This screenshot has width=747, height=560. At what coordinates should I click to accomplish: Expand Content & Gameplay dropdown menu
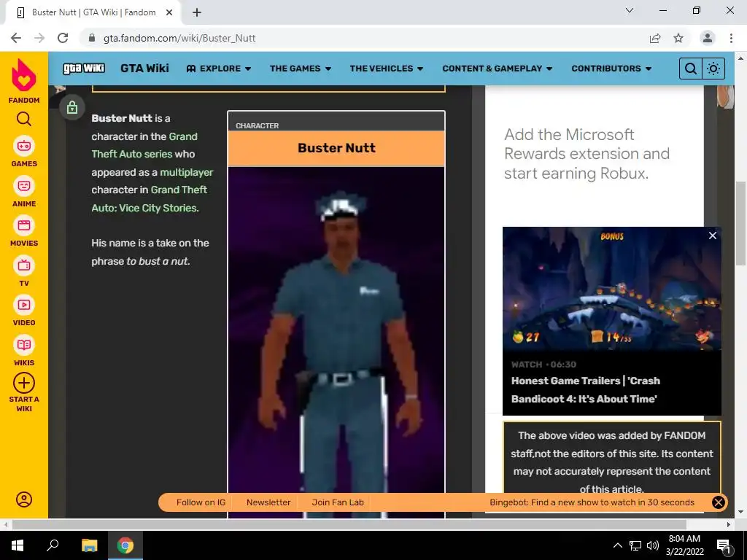(x=498, y=69)
